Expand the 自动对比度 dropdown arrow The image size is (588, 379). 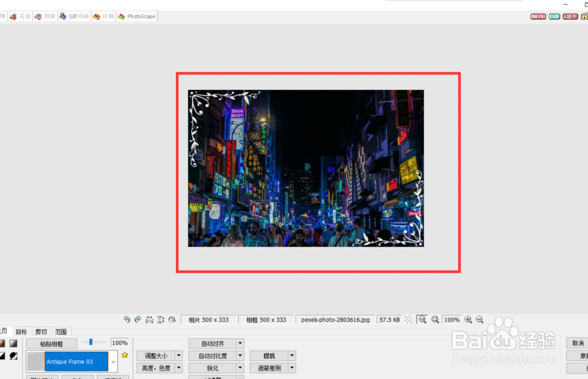pyautogui.click(x=240, y=355)
